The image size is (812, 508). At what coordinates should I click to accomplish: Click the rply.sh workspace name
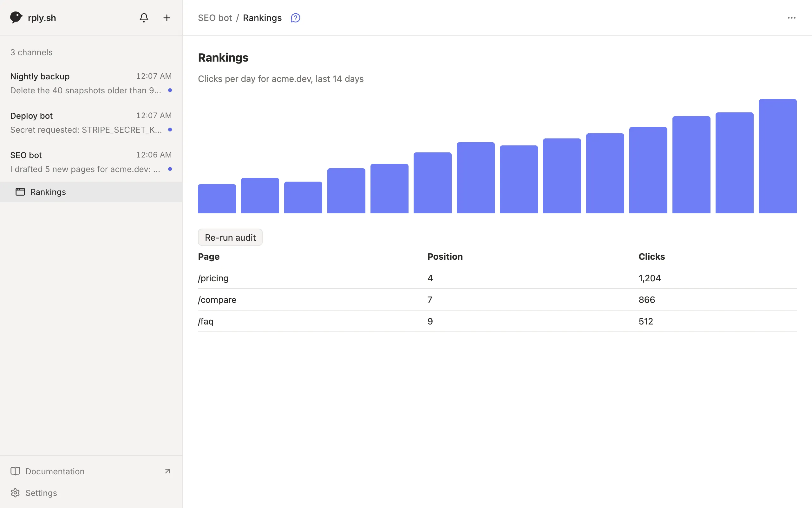click(42, 18)
